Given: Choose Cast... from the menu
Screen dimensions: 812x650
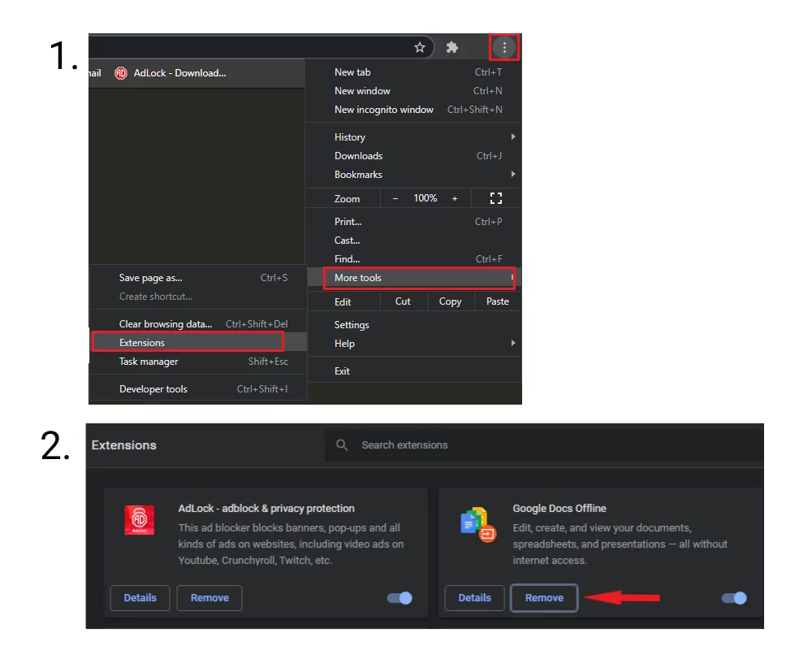Looking at the screenshot, I should 413,240.
